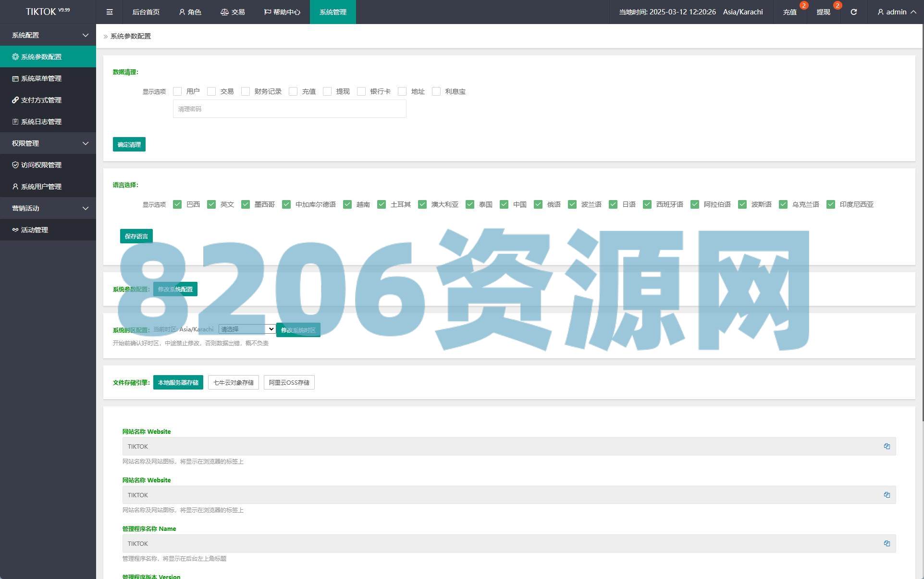
Task: Select 阿里云OSS存储 storage engine
Action: coord(289,382)
